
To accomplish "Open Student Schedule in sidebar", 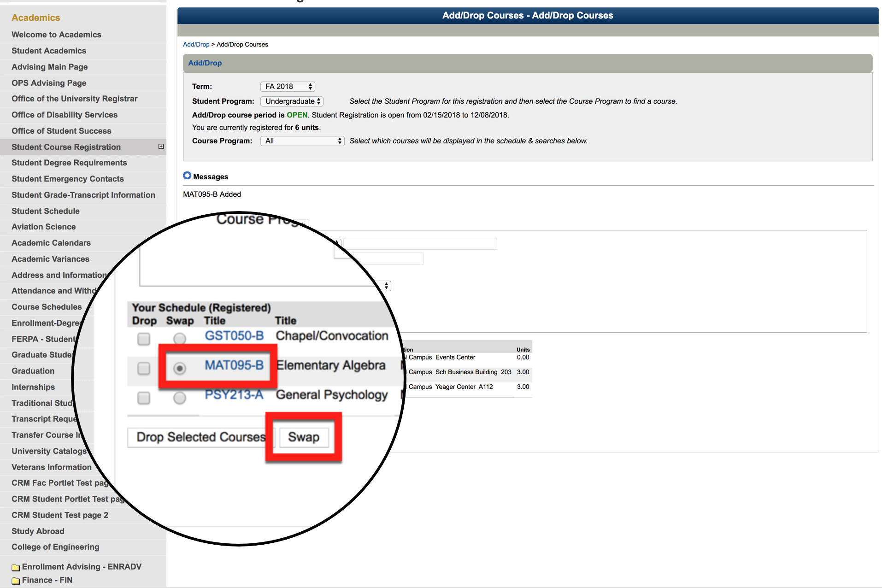I will click(46, 211).
